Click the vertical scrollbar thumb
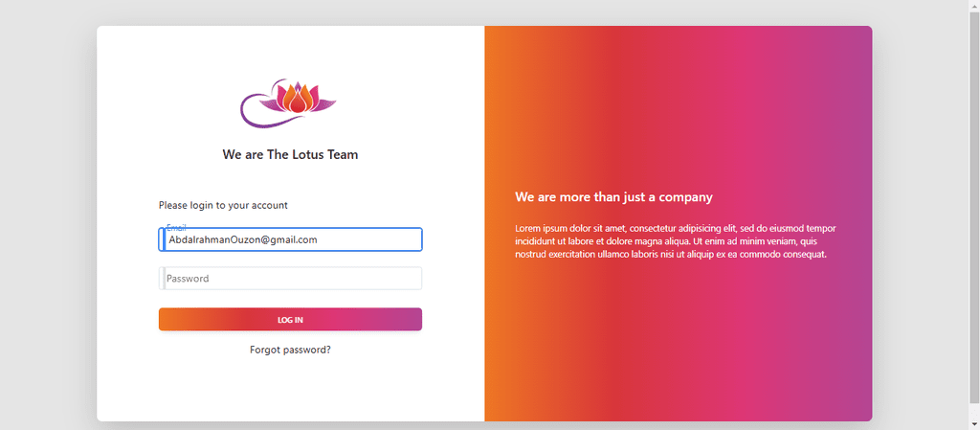This screenshot has width=980, height=430. [x=974, y=206]
